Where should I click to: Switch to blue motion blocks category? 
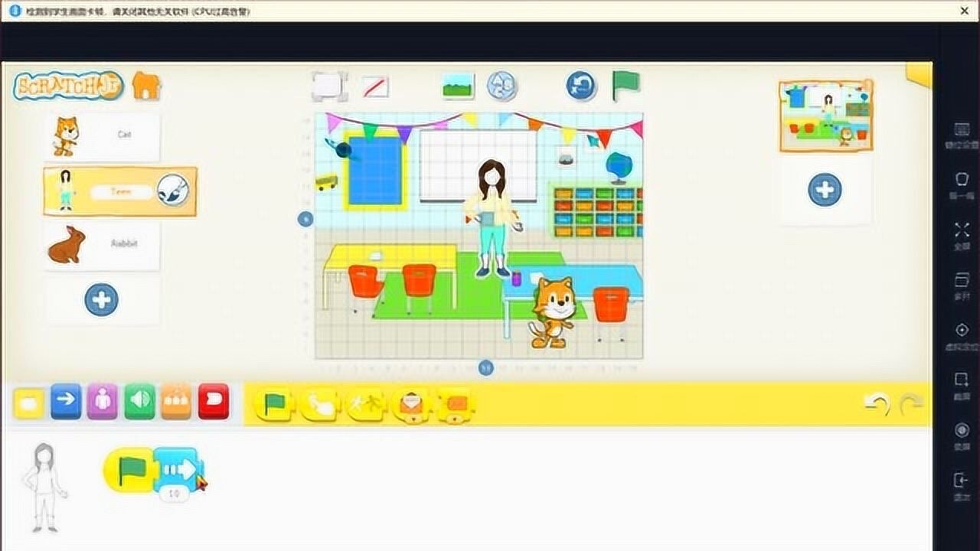(x=66, y=402)
